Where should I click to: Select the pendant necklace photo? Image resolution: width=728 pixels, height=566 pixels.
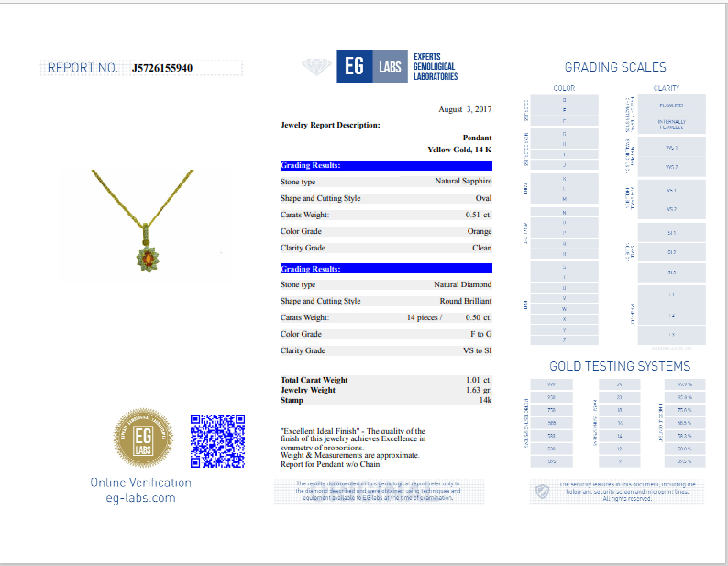tap(144, 223)
